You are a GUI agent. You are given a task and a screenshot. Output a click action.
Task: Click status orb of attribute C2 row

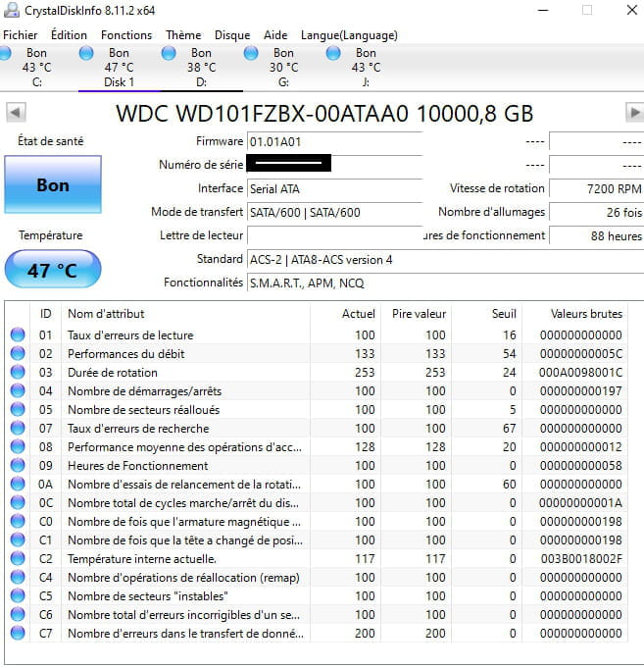pos(18,558)
